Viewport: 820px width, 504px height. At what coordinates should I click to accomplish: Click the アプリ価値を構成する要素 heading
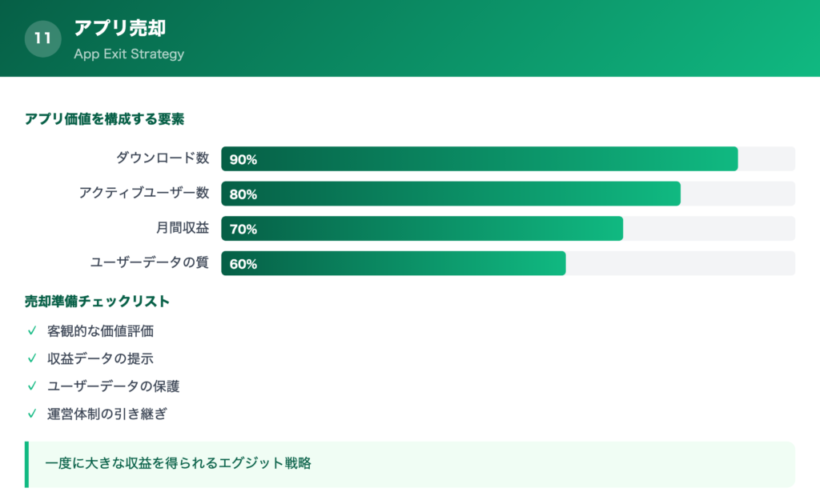click(105, 119)
